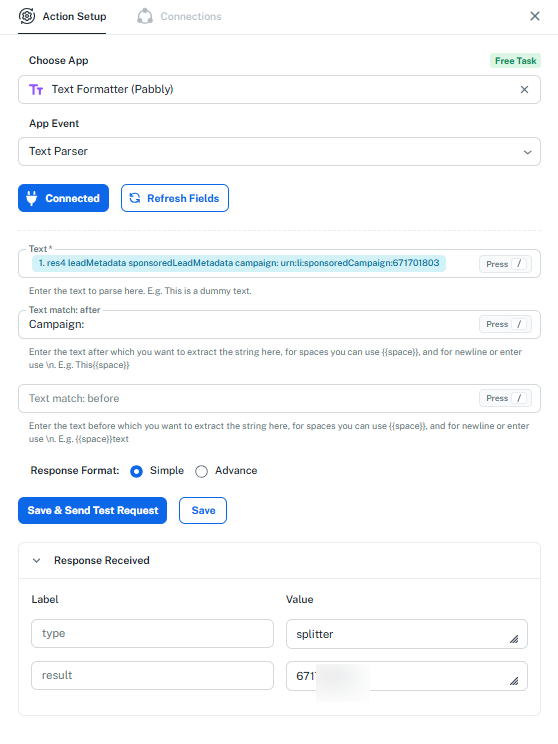558x744 pixels.
Task: Click the resize handle of splitter value box
Action: pos(514,639)
